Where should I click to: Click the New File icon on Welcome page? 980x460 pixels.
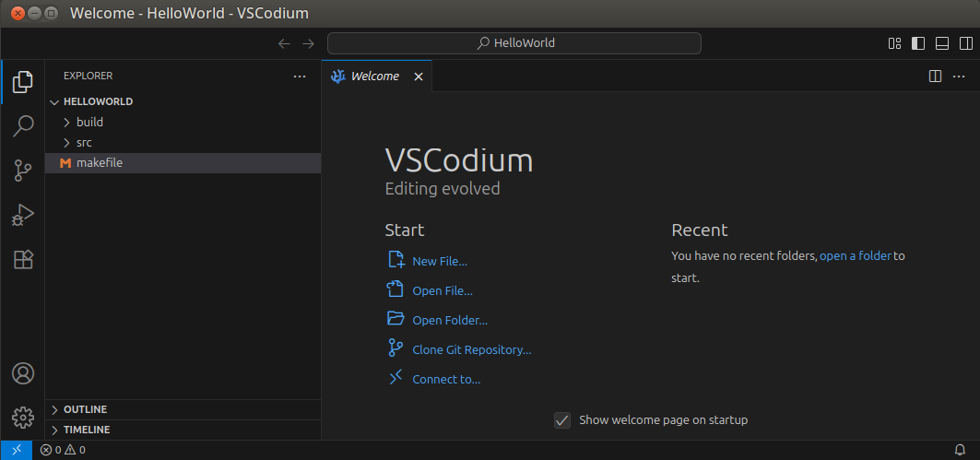click(396, 259)
